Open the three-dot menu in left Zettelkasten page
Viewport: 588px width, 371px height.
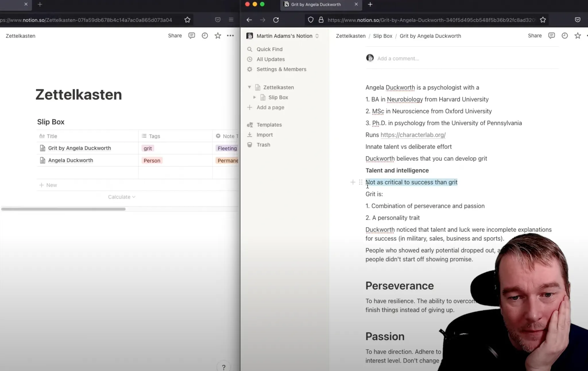230,36
